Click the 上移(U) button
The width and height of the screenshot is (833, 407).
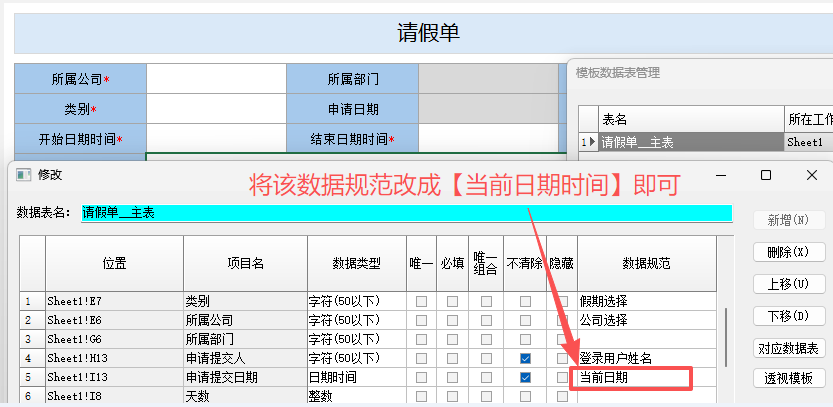click(789, 284)
